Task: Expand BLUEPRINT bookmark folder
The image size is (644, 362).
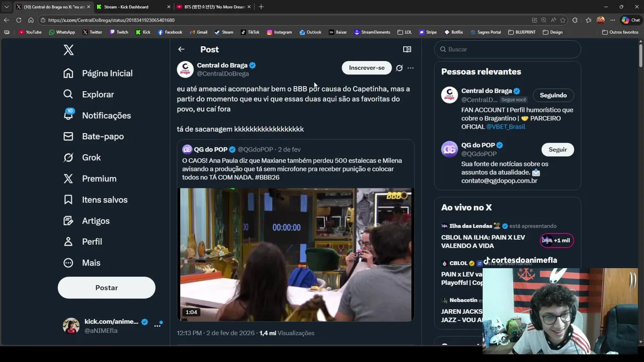Action: 522,32
